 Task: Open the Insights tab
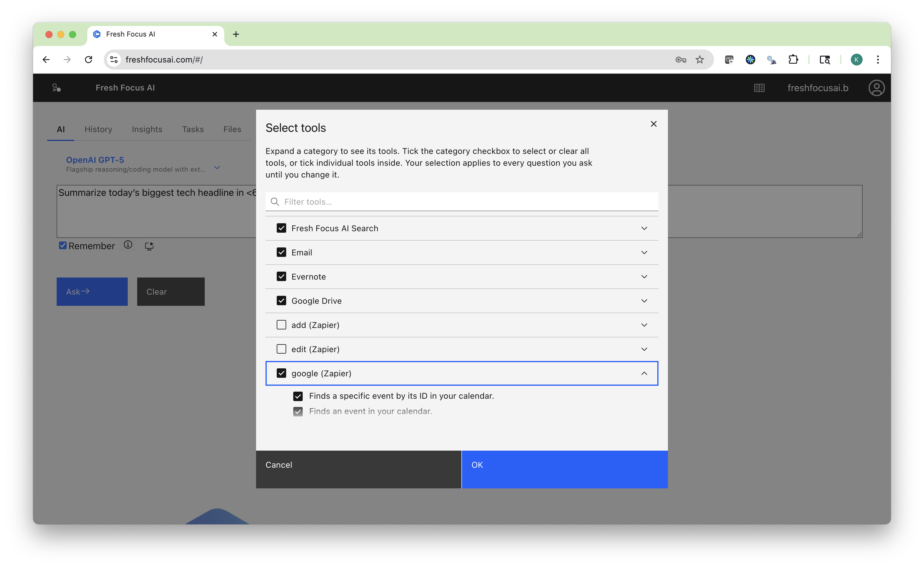(147, 129)
